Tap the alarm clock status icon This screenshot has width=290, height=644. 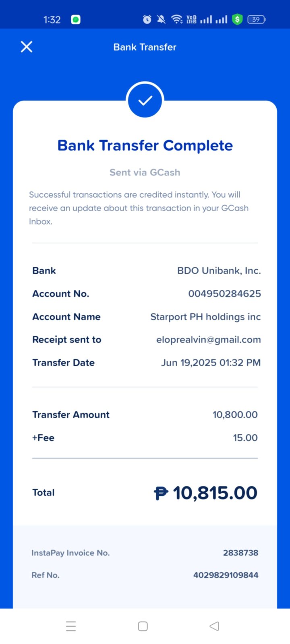point(147,19)
